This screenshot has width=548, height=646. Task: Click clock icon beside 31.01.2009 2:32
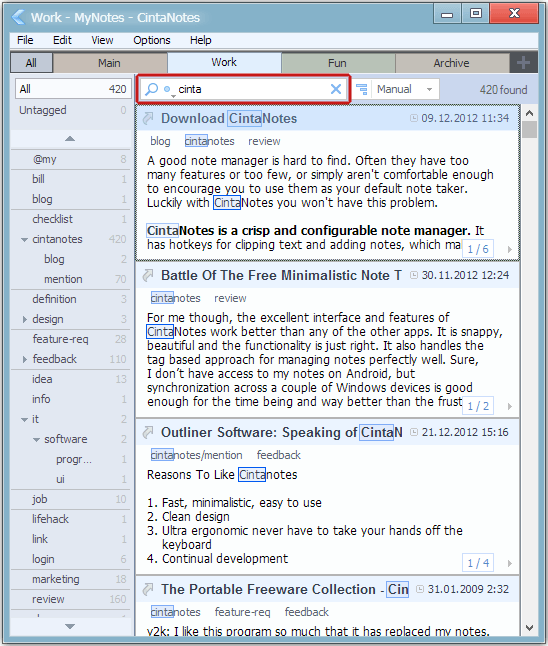[x=420, y=589]
